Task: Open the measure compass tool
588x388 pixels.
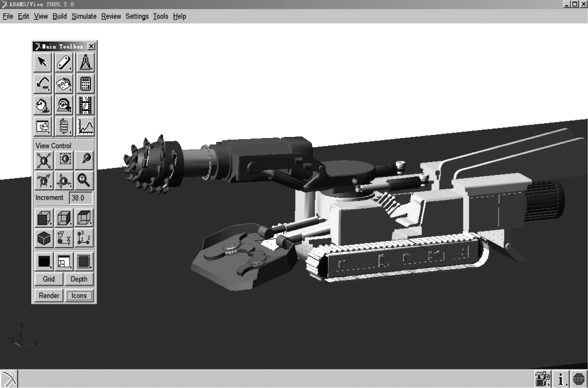Action: 85,63
